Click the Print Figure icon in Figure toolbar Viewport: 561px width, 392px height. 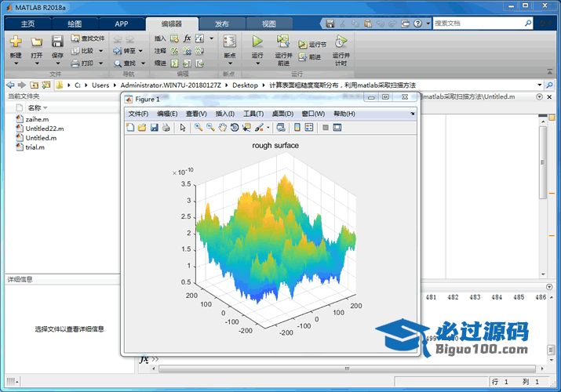(166, 127)
